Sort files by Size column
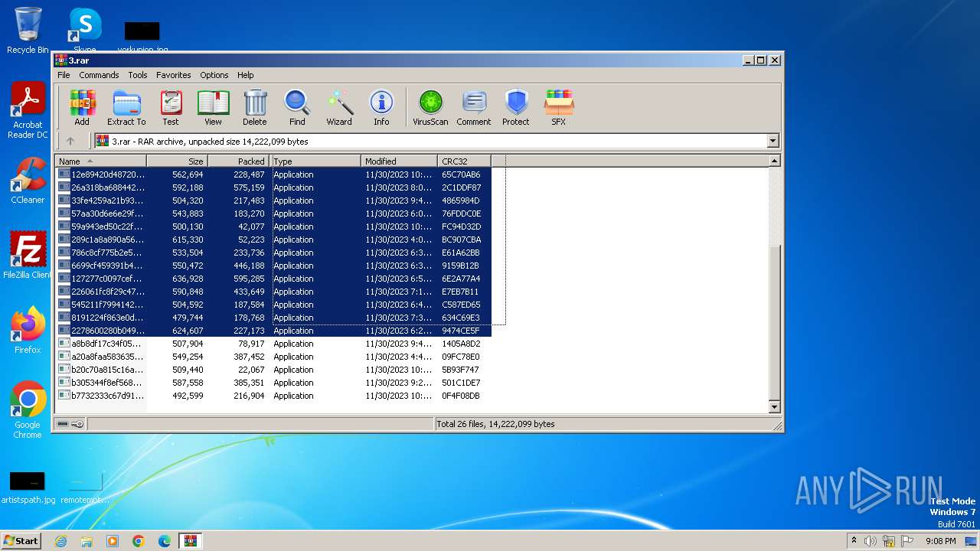 point(178,161)
